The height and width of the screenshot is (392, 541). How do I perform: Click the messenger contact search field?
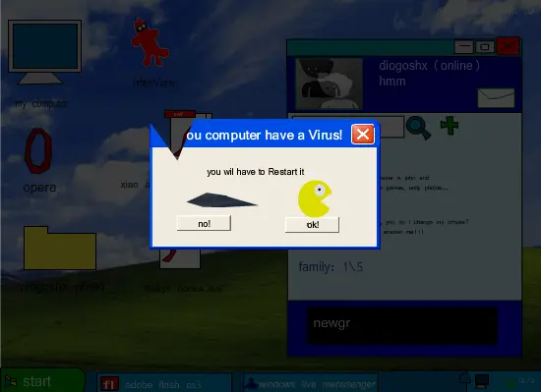point(391,127)
